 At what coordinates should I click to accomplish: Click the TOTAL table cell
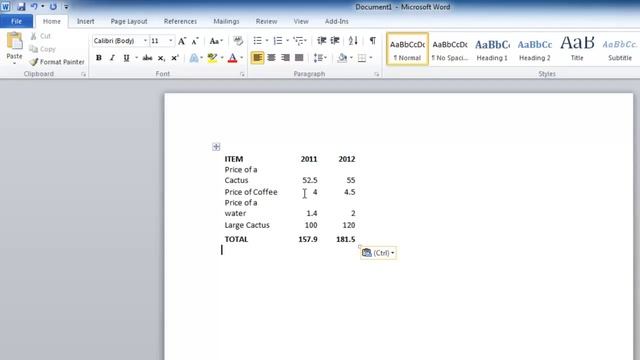(x=236, y=239)
